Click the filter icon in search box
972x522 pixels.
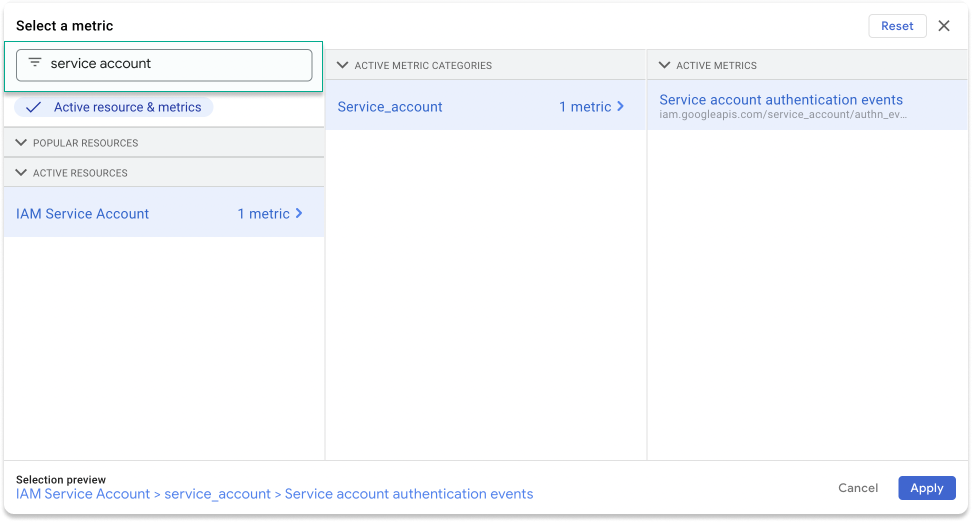coord(35,63)
